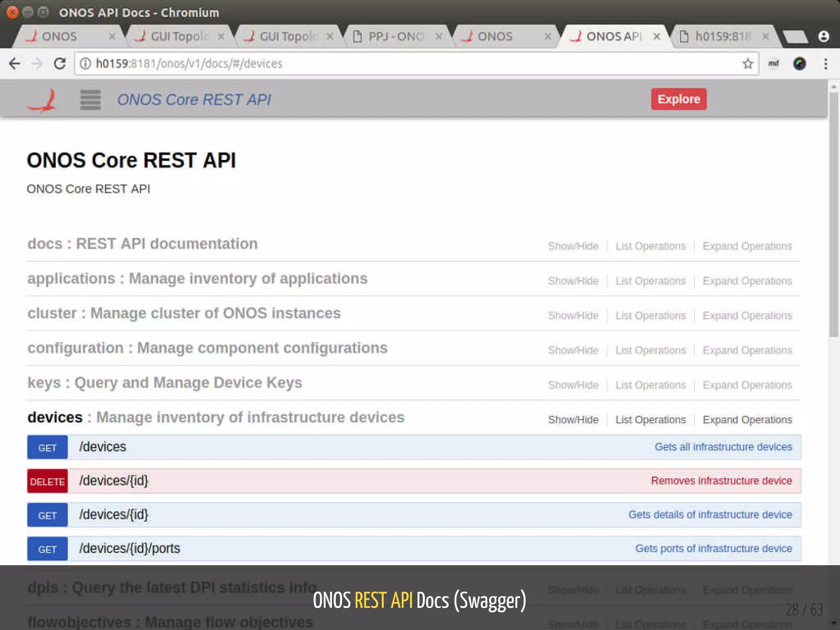Viewport: 840px width, 630px height.
Task: Go back using the browser back arrow
Action: (x=15, y=64)
